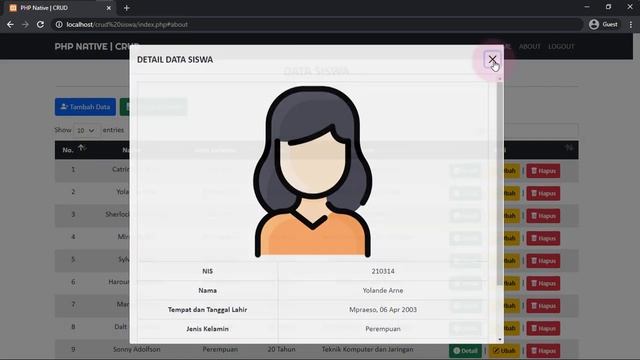Click the Jenis Kelamin label
640x360 pixels.
(207, 329)
